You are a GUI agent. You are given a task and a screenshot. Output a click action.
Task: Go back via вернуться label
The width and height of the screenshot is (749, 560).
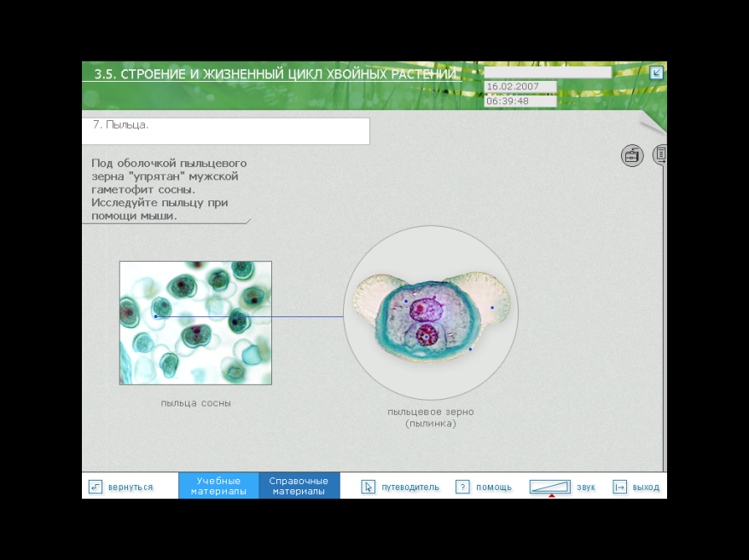click(131, 487)
